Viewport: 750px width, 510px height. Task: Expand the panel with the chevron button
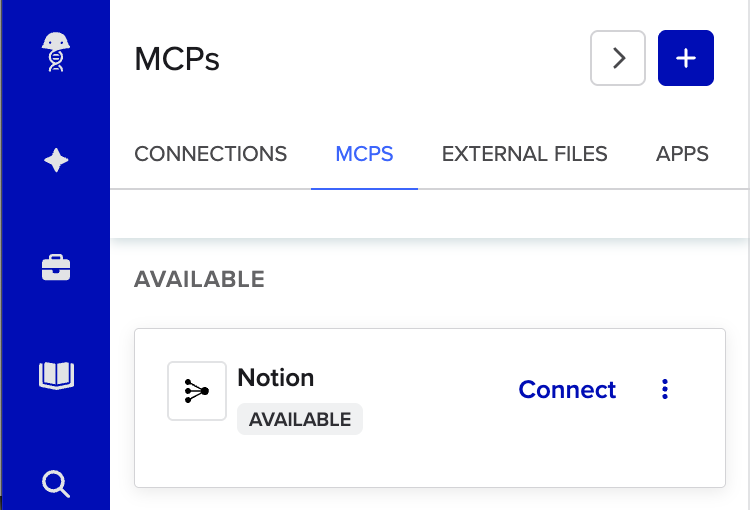point(618,58)
